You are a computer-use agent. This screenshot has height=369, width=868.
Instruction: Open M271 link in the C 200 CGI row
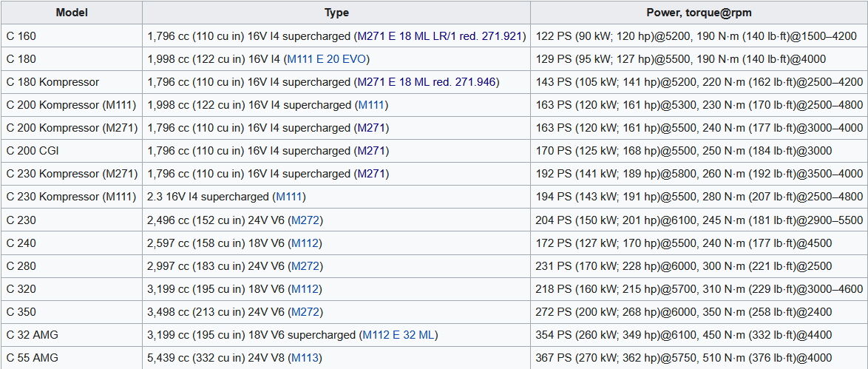[371, 152]
